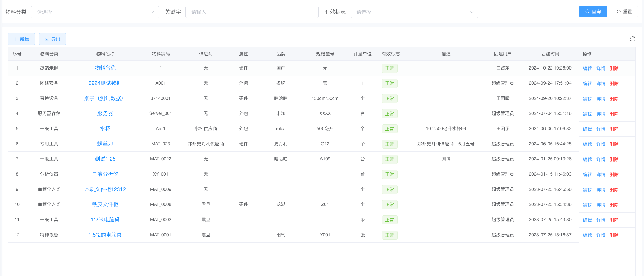Focus the 关键字 input field
Image resolution: width=644 pixels, height=276 pixels.
252,12
